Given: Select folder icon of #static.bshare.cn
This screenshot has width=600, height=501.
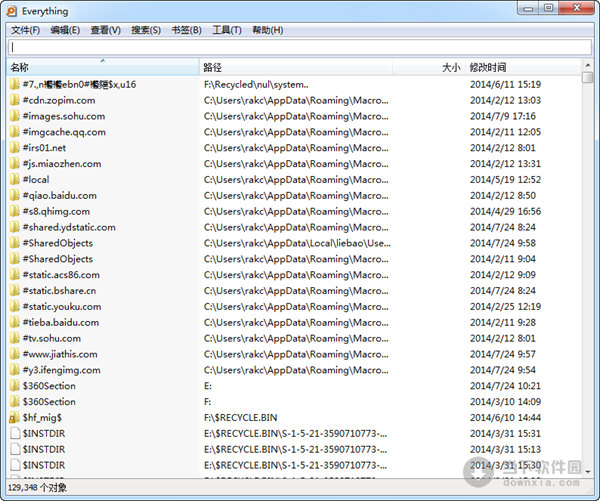Looking at the screenshot, I should click(15, 291).
